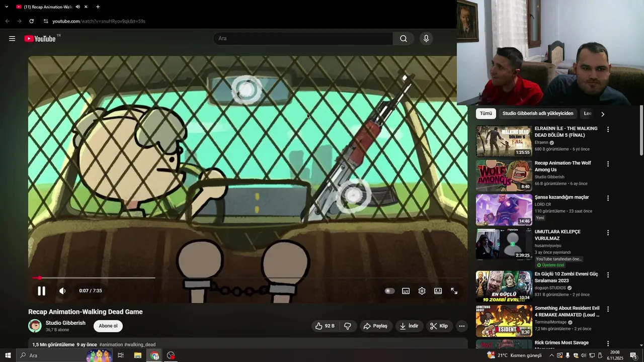Open more actions ellipsis below video
This screenshot has height=362, width=644.
click(x=461, y=326)
